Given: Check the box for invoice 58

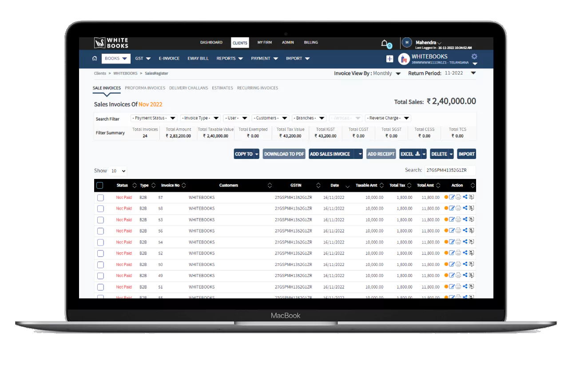Looking at the screenshot, I should [100, 209].
